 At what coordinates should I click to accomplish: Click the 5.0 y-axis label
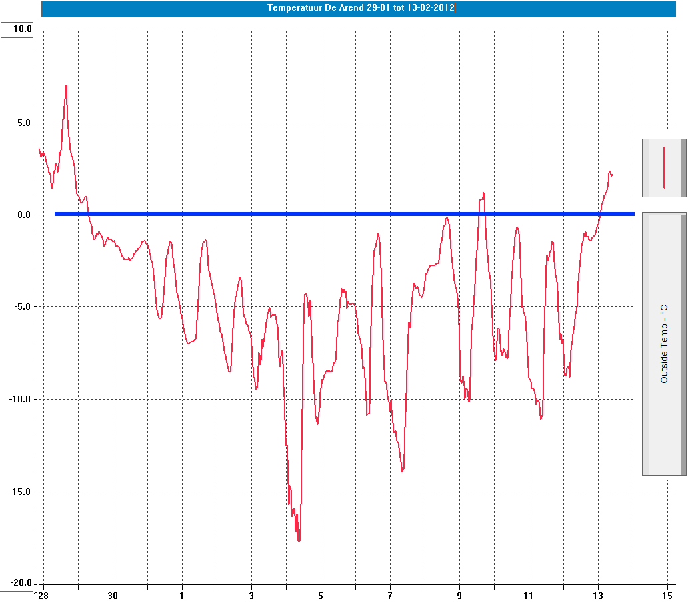pyautogui.click(x=23, y=123)
